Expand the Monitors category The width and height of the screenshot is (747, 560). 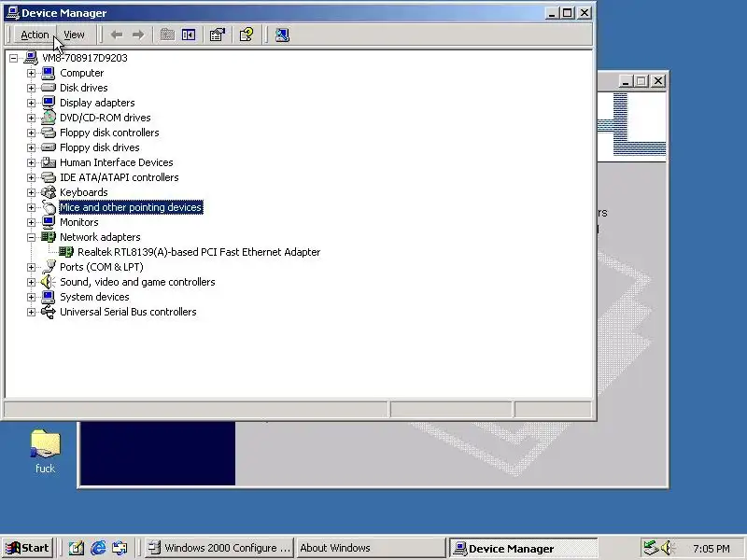(x=31, y=222)
